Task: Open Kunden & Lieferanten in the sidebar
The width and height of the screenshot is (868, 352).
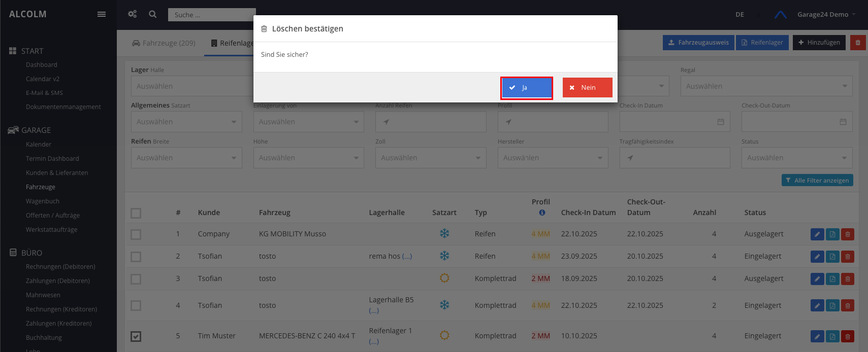Action: click(x=57, y=173)
